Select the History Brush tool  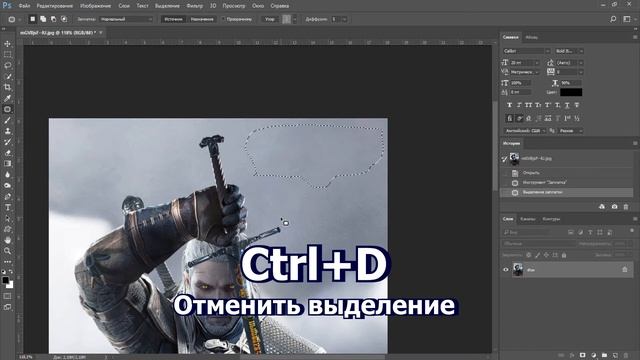click(7, 142)
